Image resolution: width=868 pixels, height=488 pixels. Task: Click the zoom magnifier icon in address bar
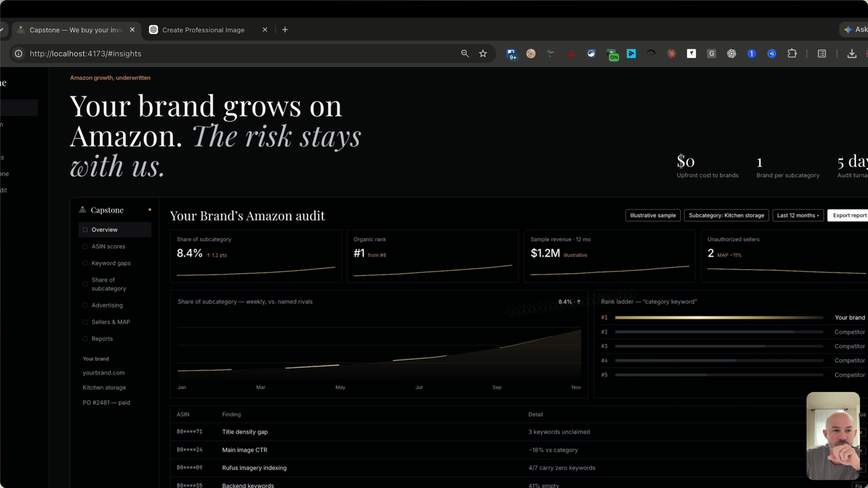tap(465, 54)
